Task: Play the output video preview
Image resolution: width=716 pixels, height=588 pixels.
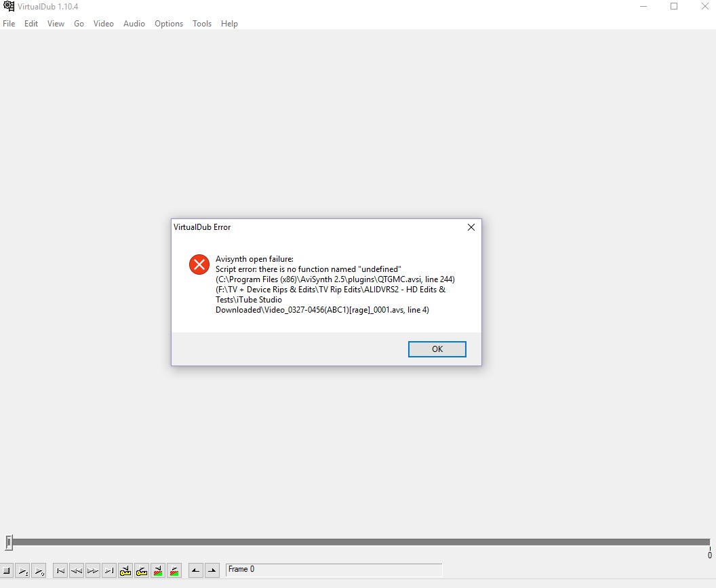Action: [x=39, y=570]
